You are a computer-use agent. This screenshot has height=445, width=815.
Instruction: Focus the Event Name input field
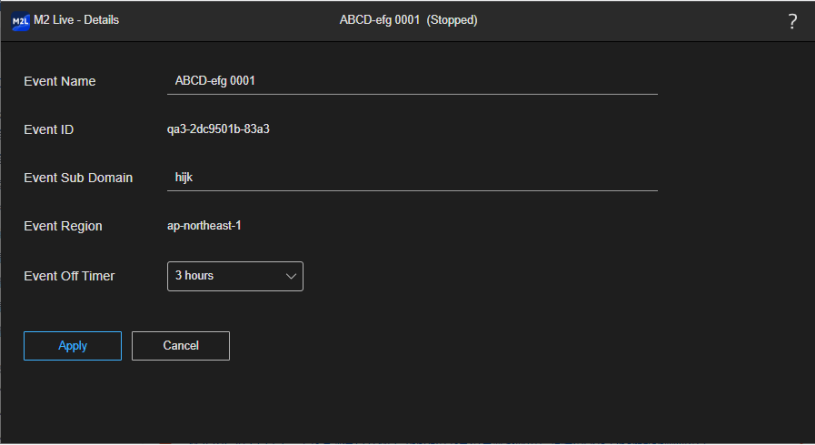tap(412, 81)
